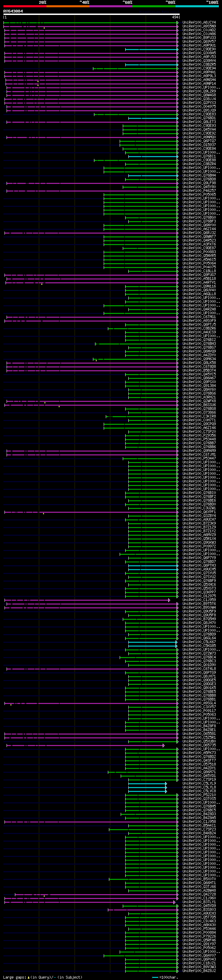Screen dimensions: 222x980
Task: Open hit UniRef100_P79226
Action: tap(199, 937)
